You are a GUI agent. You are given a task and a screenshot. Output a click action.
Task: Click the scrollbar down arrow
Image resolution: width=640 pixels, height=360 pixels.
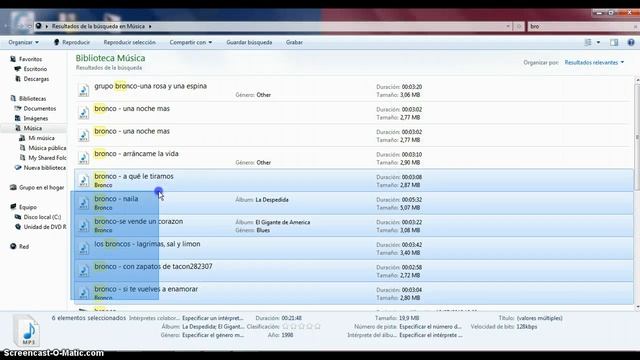pyautogui.click(x=637, y=307)
